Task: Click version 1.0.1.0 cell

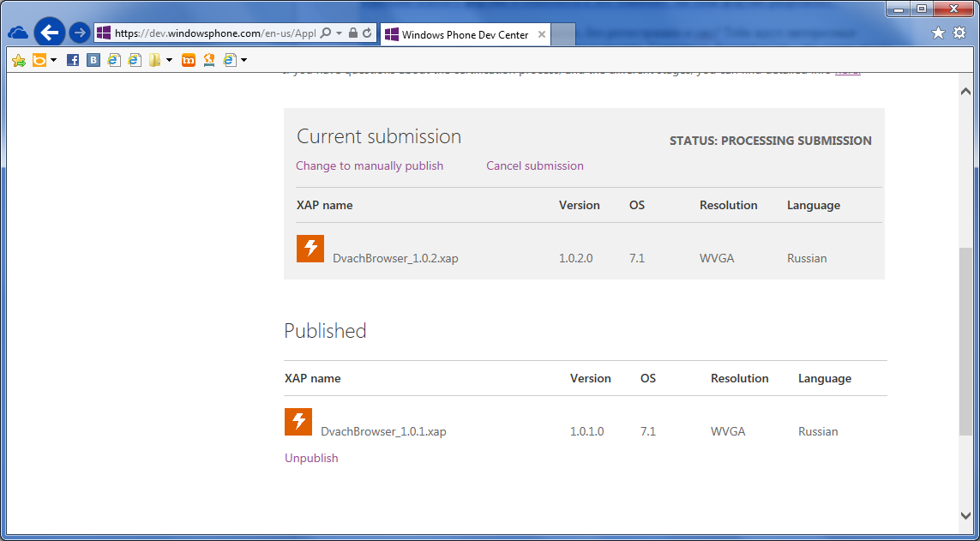Action: (x=586, y=431)
